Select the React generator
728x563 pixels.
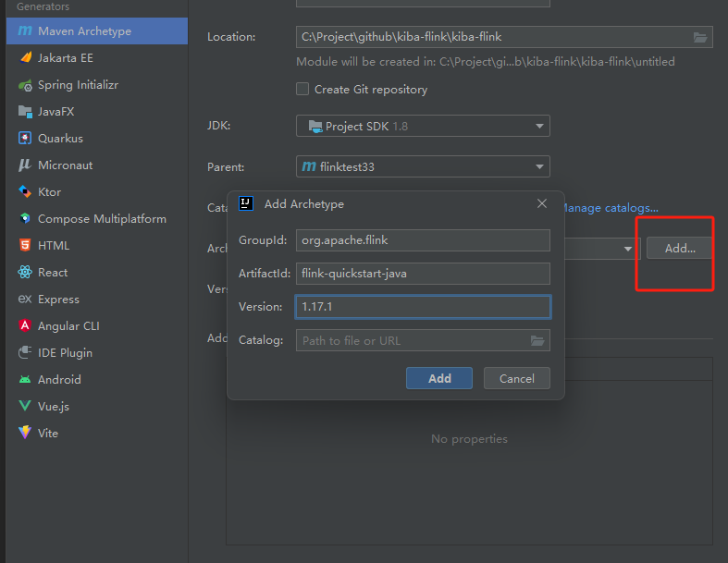(x=97, y=273)
